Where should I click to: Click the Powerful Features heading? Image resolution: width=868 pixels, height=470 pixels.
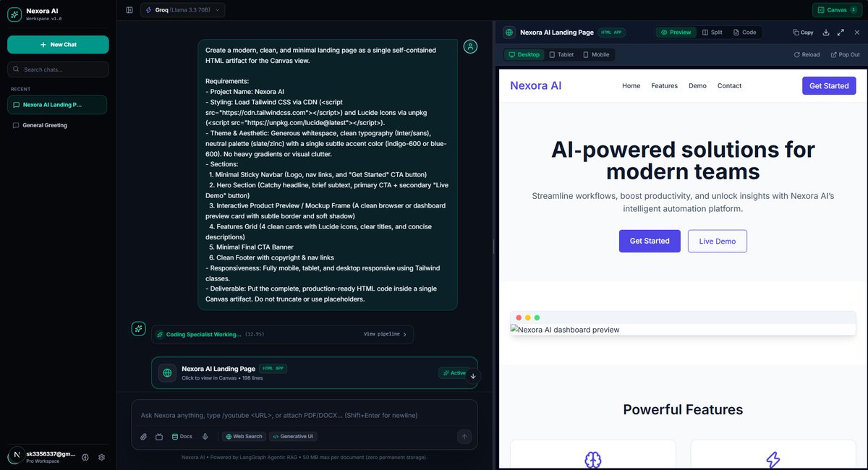683,409
